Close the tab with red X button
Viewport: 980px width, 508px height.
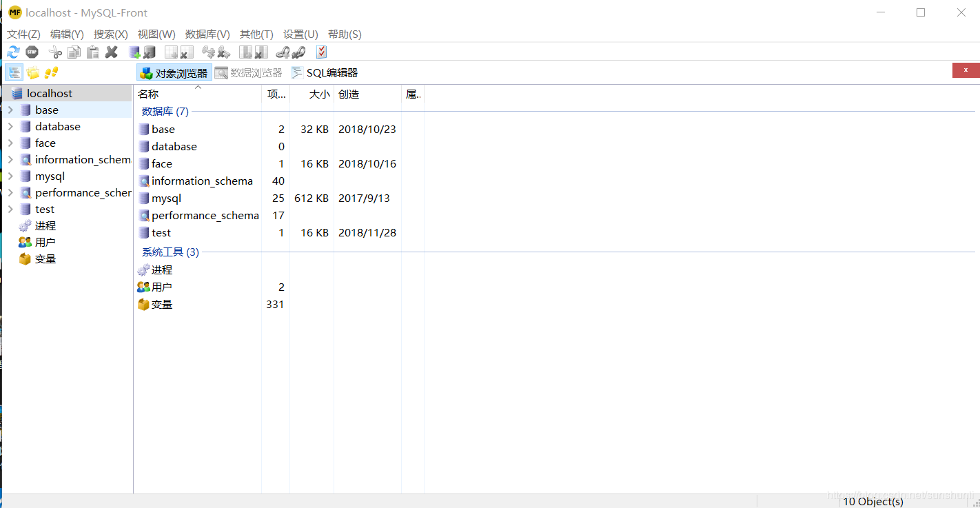click(966, 70)
